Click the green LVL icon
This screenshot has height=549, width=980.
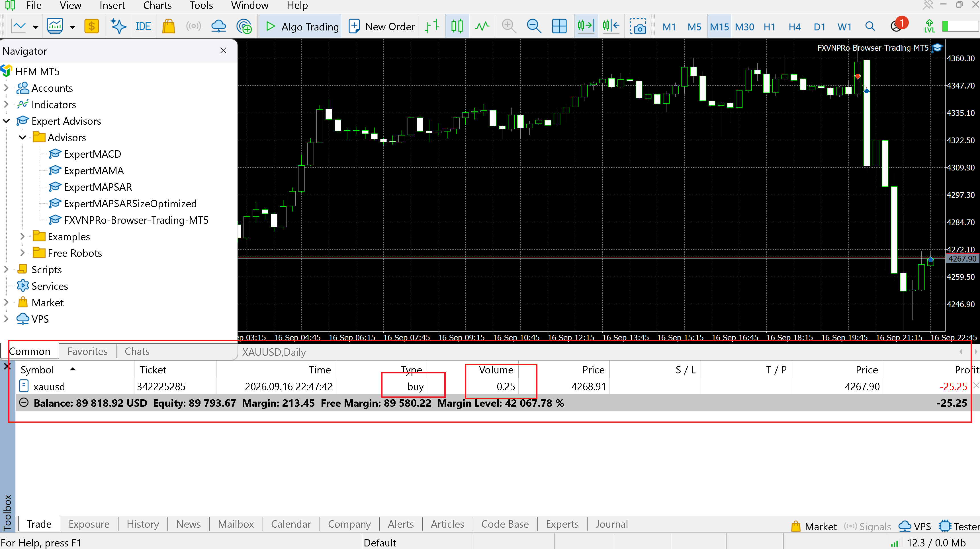point(929,27)
